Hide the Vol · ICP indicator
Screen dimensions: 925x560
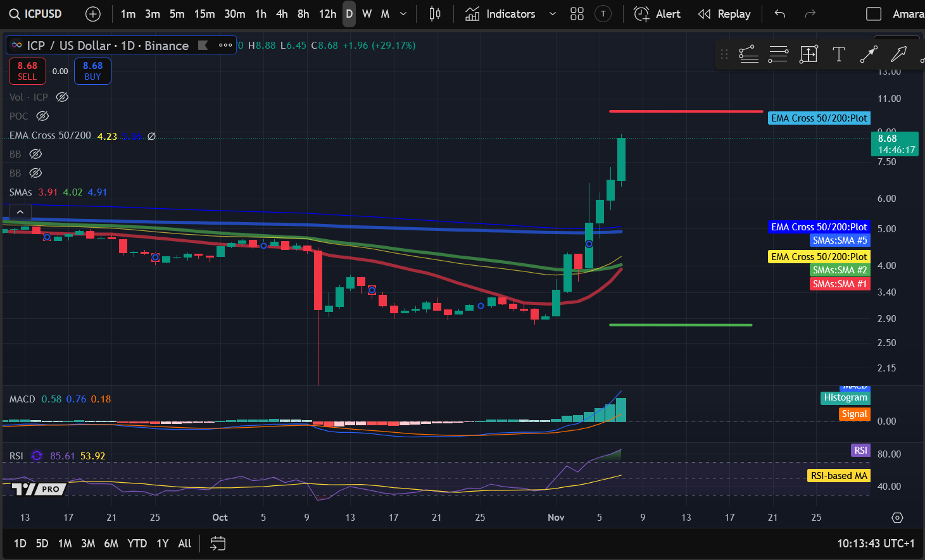(x=61, y=96)
